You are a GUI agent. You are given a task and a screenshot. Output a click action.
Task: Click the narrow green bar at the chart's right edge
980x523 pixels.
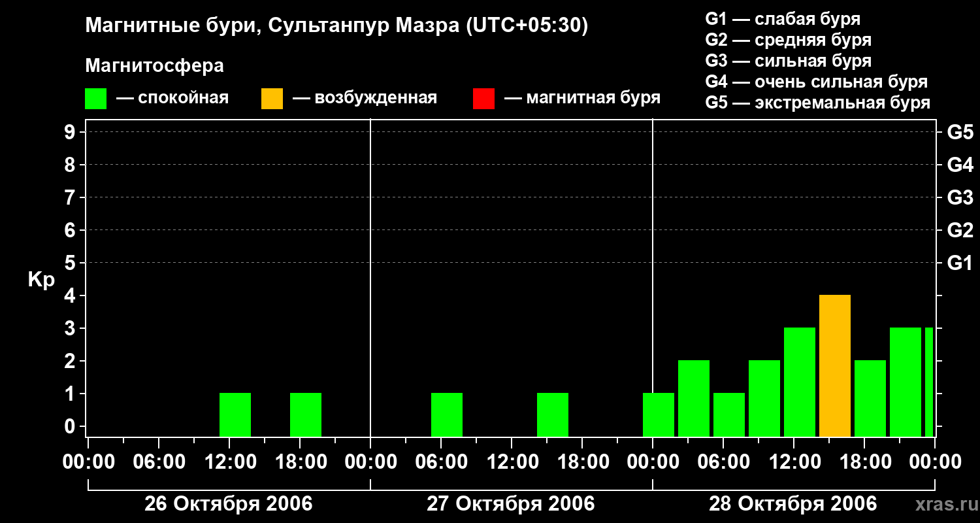[x=929, y=382]
